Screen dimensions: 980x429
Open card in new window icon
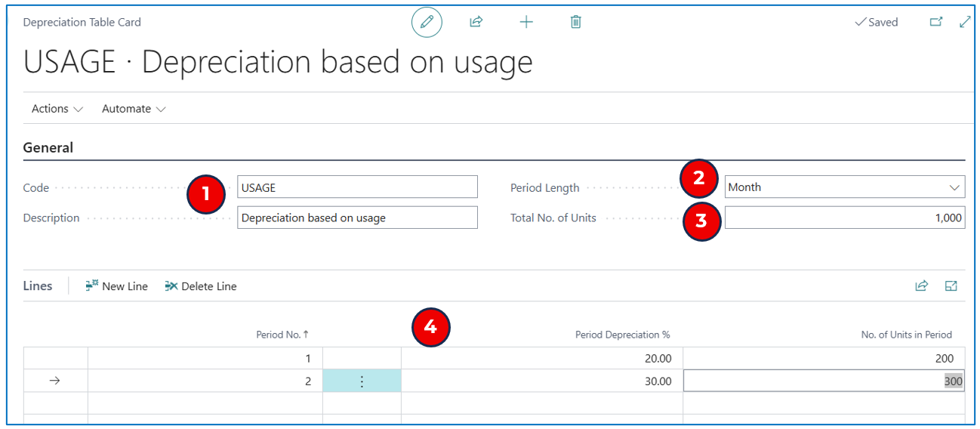(936, 23)
